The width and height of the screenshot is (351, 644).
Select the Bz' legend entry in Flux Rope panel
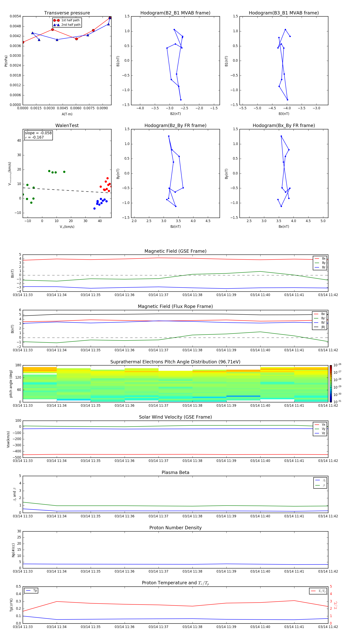pyautogui.click(x=320, y=323)
